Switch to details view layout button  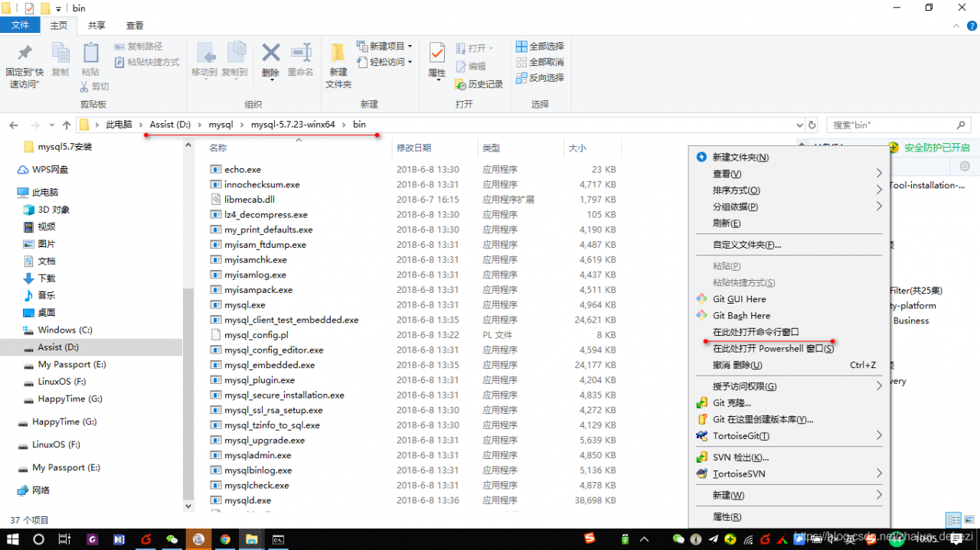point(953,520)
